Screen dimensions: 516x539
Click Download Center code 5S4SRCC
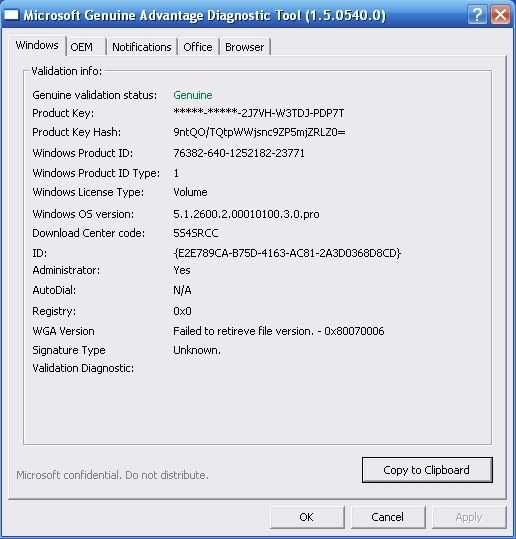point(196,233)
